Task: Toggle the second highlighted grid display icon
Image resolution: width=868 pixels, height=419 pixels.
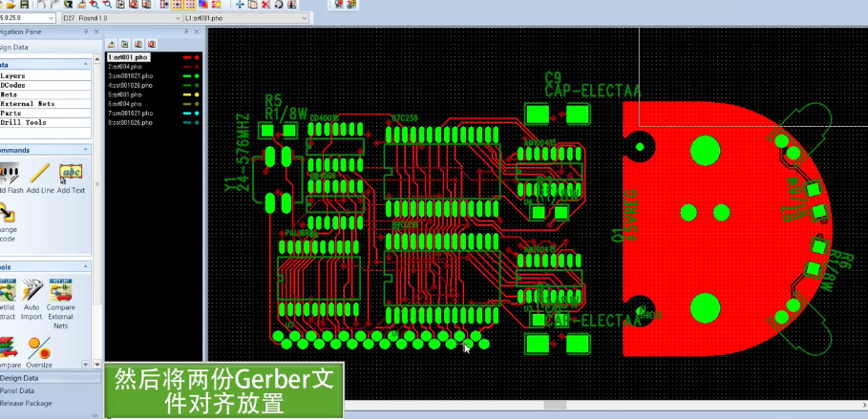Action: coord(190,4)
